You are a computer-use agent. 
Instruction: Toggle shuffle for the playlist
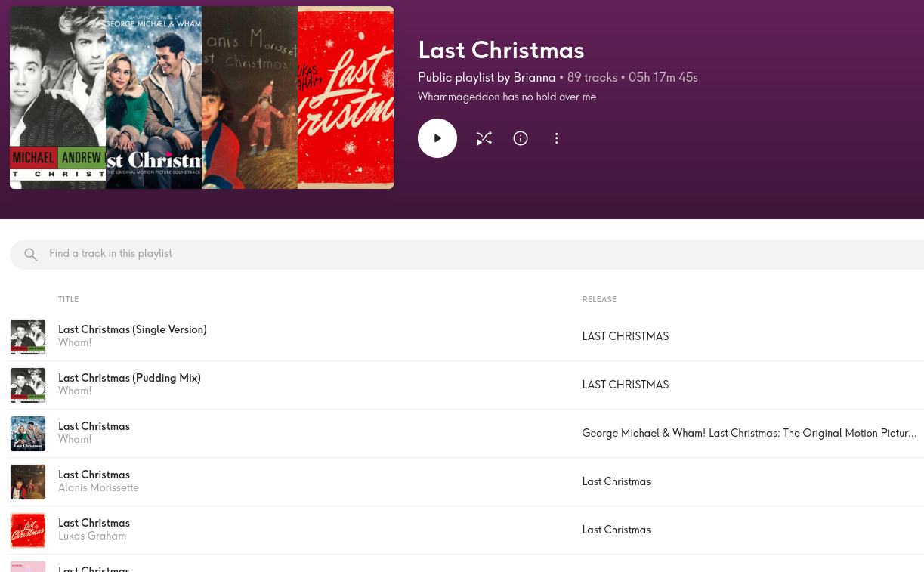coord(484,138)
